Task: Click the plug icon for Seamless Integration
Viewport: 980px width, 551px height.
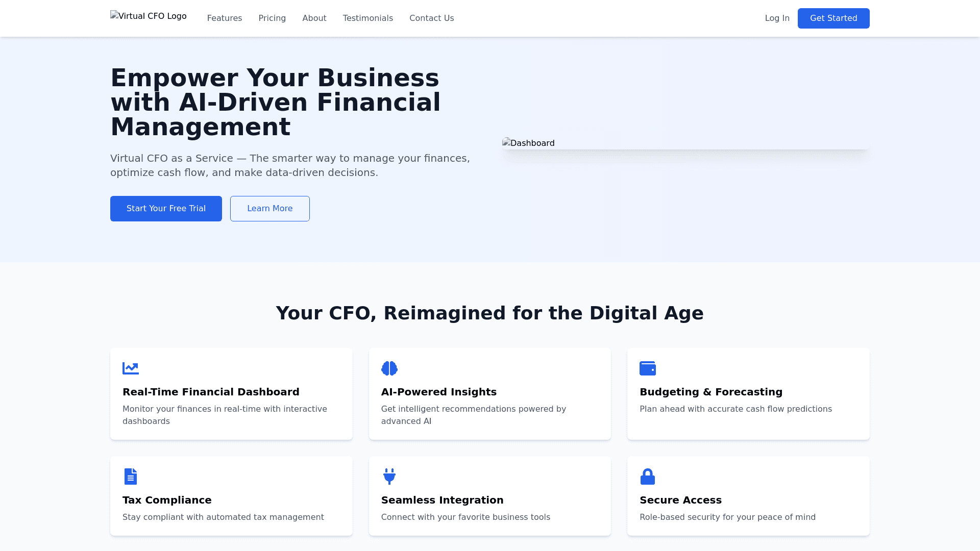Action: [389, 477]
